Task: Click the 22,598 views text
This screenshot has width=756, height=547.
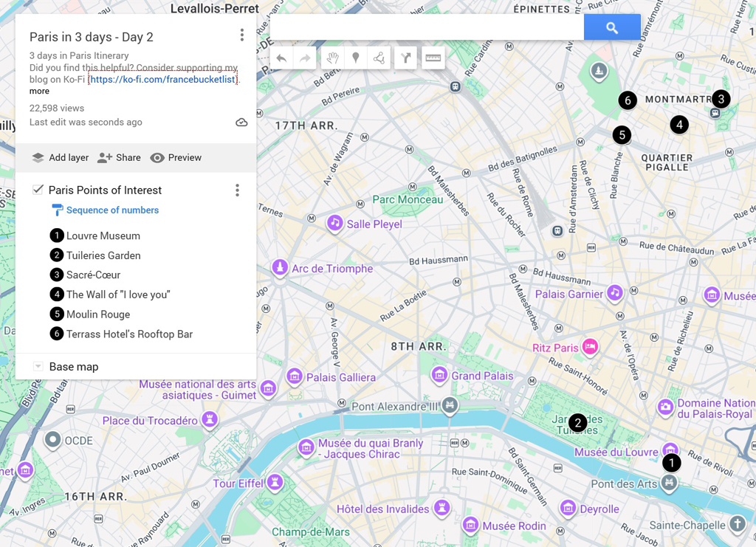Action: tap(57, 108)
